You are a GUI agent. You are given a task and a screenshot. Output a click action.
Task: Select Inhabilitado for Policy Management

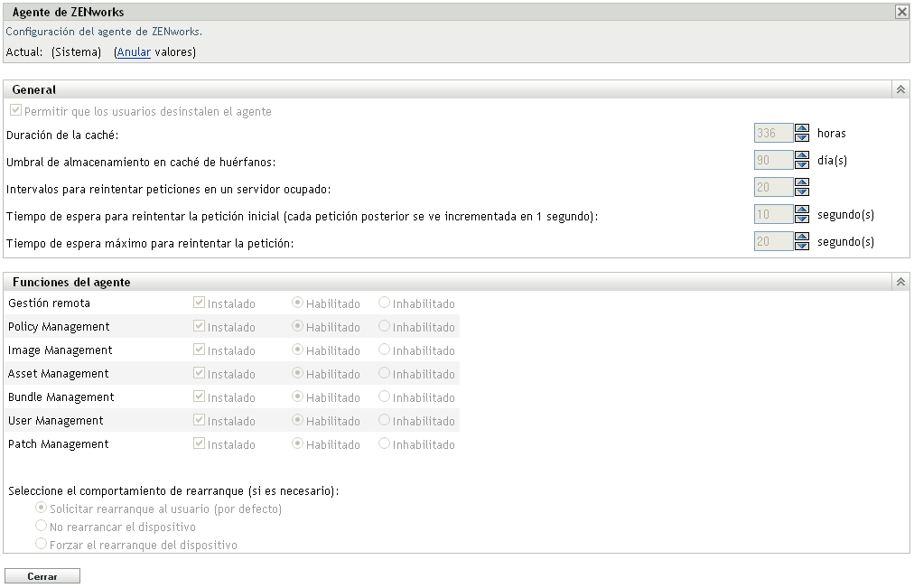point(382,326)
